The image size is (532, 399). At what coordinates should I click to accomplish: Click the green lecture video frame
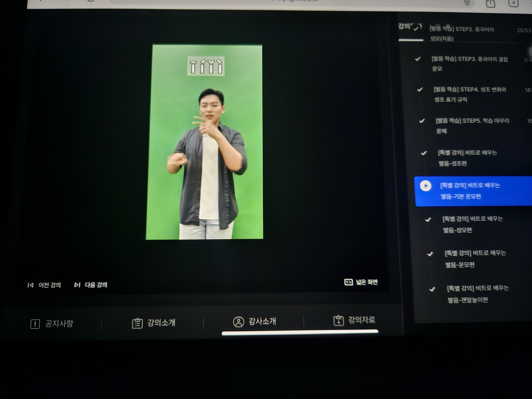pyautogui.click(x=205, y=142)
